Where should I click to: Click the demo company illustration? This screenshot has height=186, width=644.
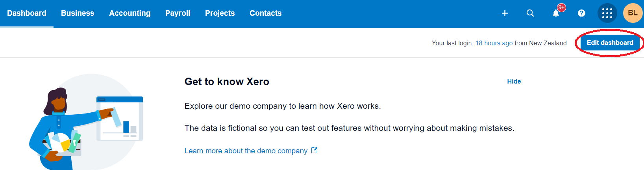[x=87, y=122]
